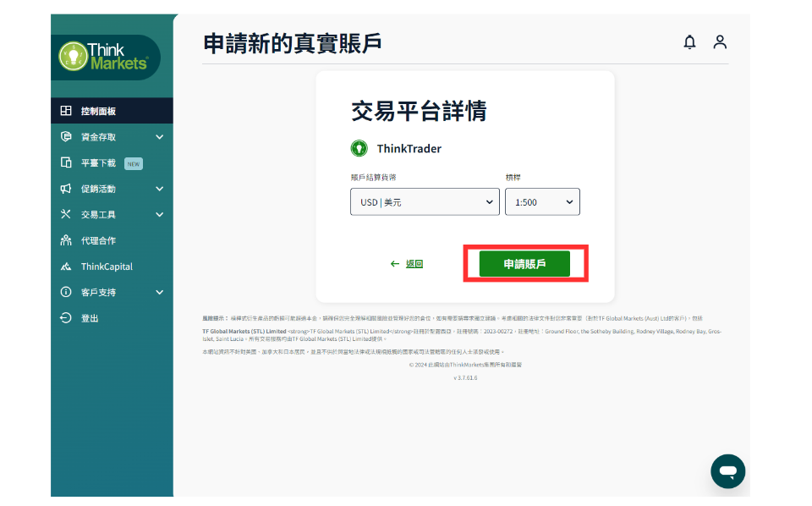The image size is (812, 506).
Task: Click the ThinkMarkets logo
Action: coord(106,57)
